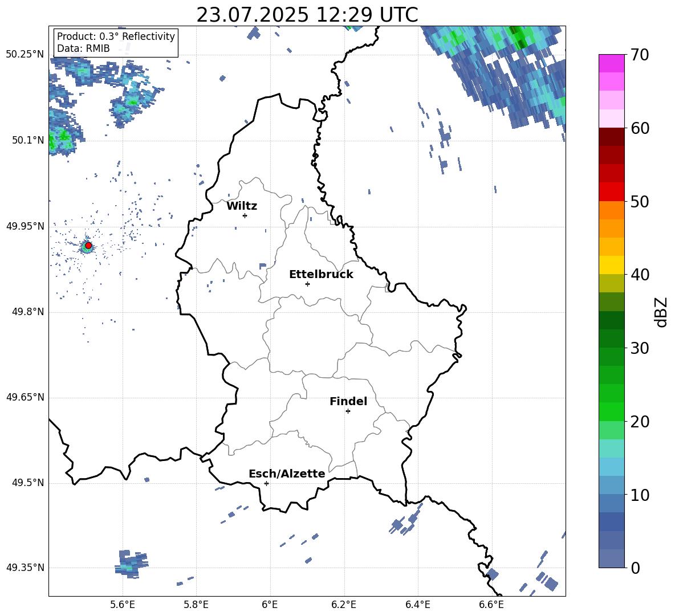Screen dimensions: 675x616
Task: Click the 30 colorbar tick label
Action: point(640,348)
